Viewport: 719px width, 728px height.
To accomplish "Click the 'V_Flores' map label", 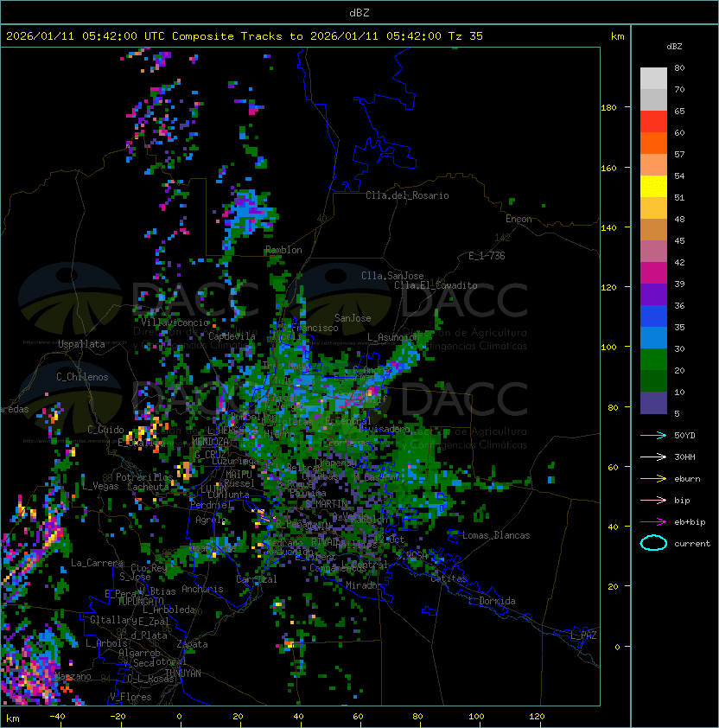I will 130,696.
